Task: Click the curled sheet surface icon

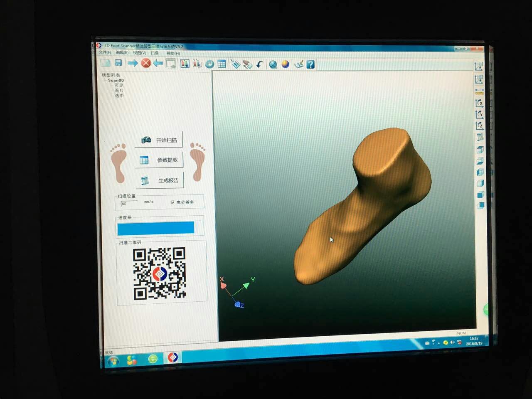Action: pos(480,137)
